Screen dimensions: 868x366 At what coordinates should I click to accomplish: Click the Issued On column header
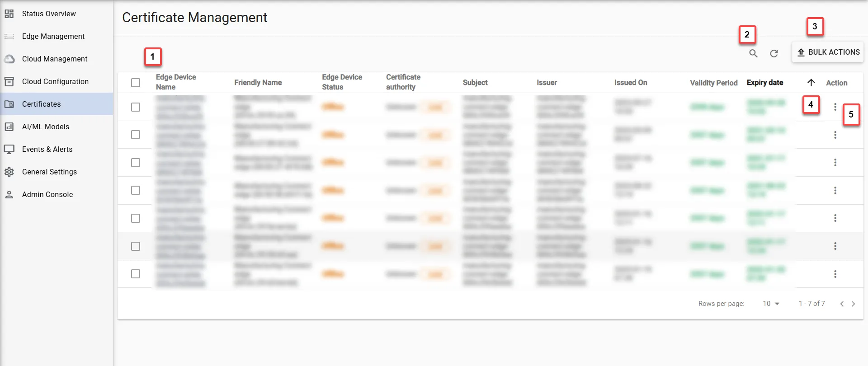(631, 83)
